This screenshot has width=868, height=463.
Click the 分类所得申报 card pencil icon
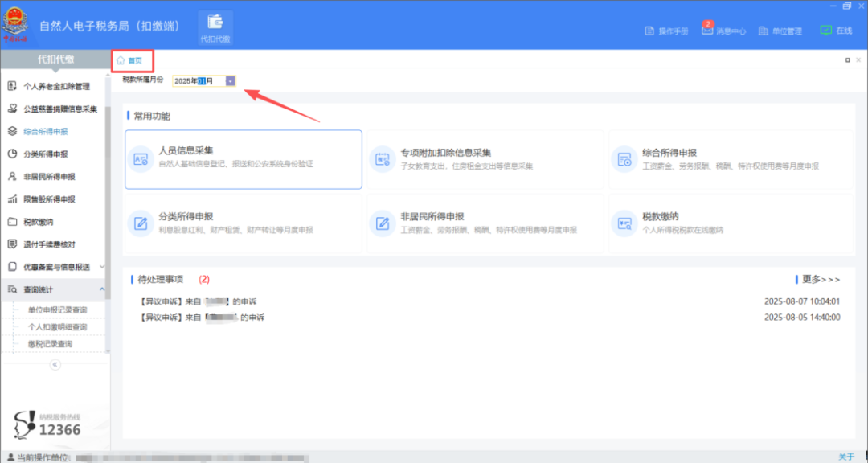(x=141, y=223)
